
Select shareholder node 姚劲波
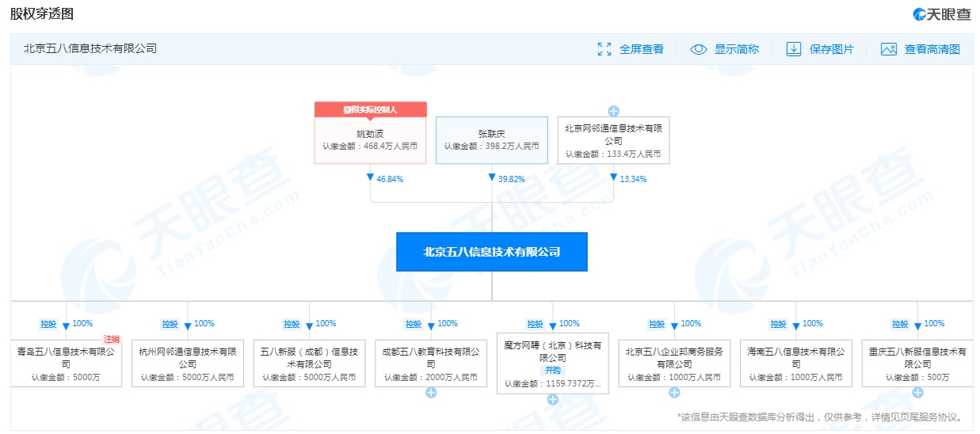coord(370,139)
